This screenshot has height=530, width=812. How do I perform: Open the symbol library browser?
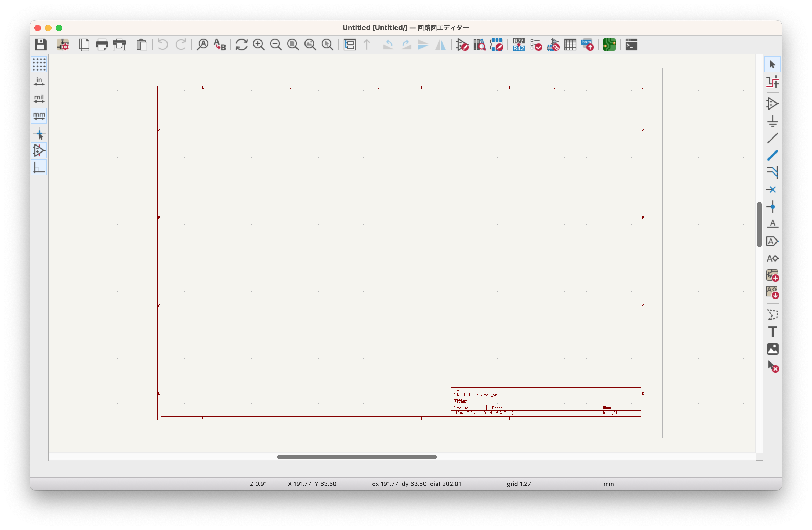(x=479, y=45)
